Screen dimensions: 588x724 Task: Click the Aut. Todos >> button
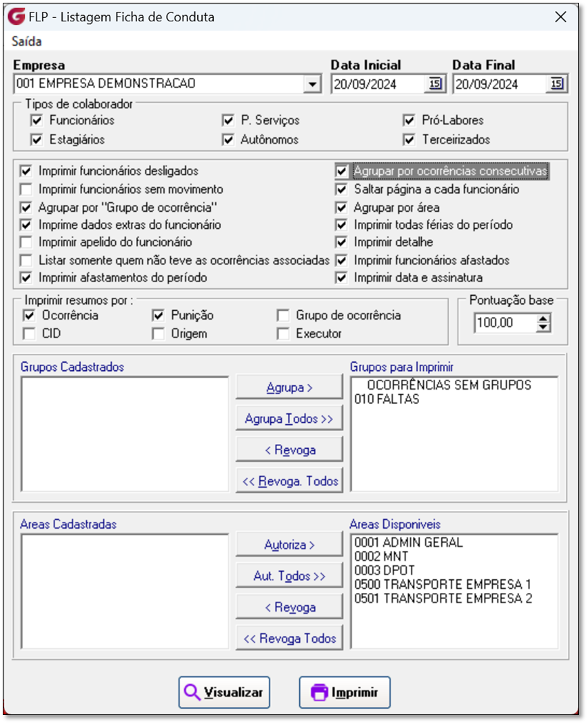coord(290,576)
